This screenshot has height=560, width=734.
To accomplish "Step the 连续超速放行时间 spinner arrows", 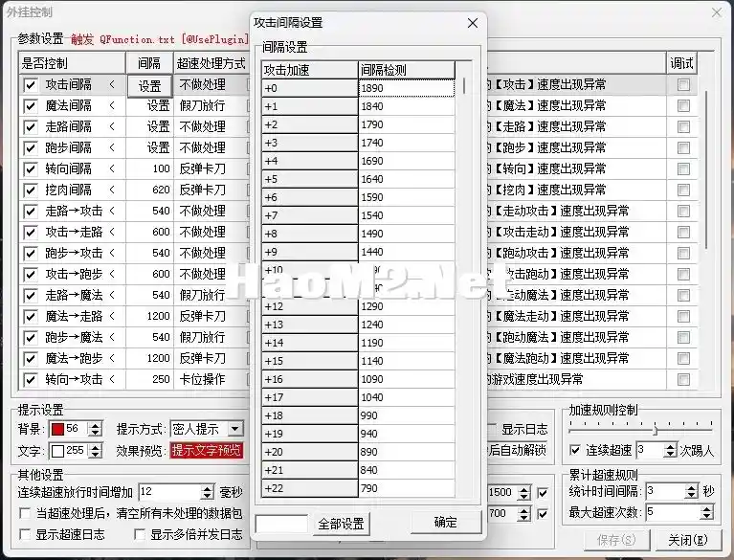I will coord(208,492).
